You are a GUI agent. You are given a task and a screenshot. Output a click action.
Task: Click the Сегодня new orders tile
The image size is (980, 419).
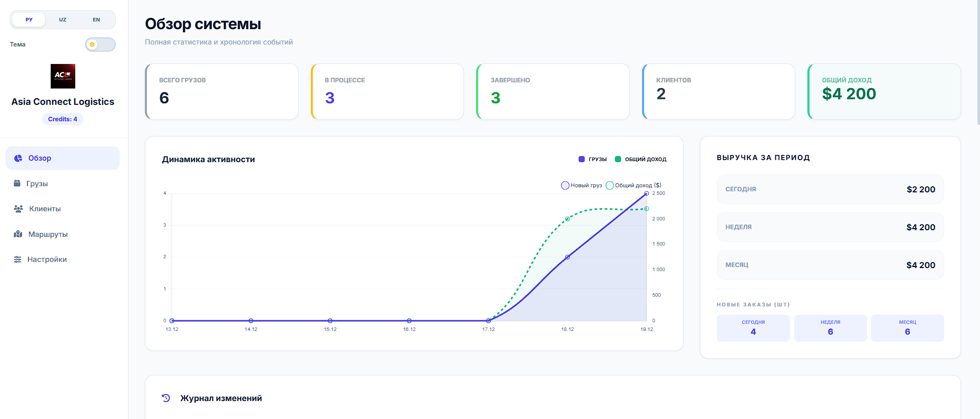click(753, 328)
